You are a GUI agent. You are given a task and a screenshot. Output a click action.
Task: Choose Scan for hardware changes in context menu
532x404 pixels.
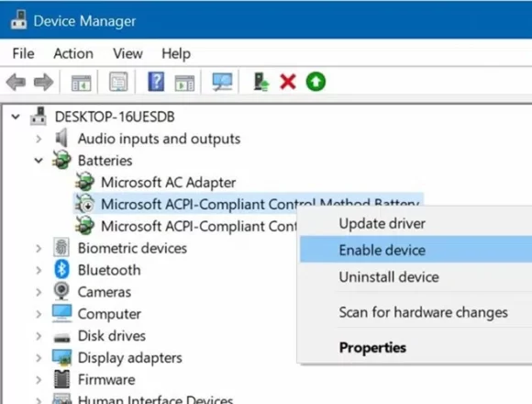click(x=416, y=312)
